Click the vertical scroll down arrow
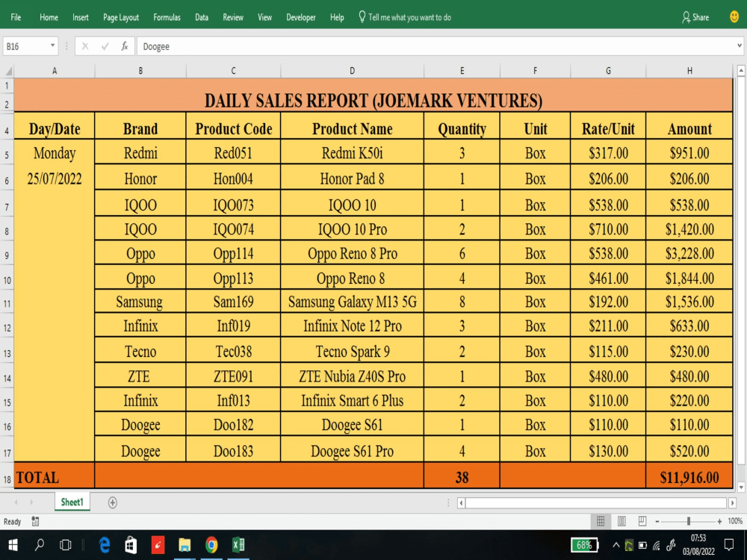747x560 pixels. tap(741, 487)
